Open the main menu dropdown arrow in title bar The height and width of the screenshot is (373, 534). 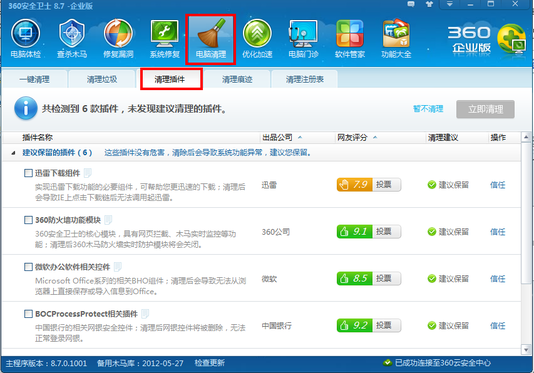point(450,4)
